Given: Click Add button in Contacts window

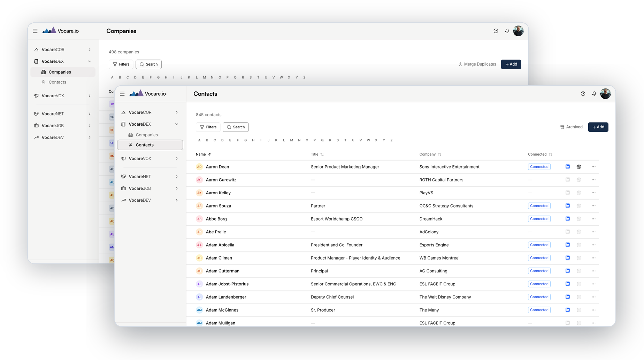Looking at the screenshot, I should (598, 127).
